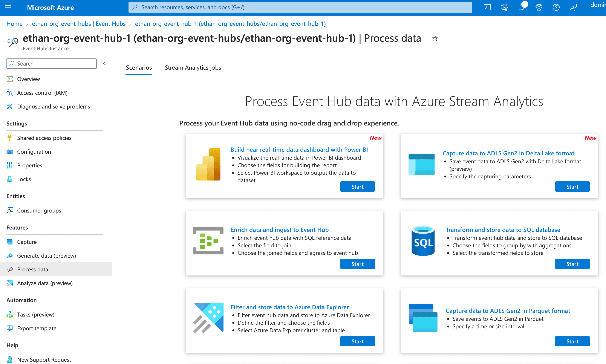This screenshot has height=364, width=606.
Task: Click the Locks padlock icon
Action: 10,179
